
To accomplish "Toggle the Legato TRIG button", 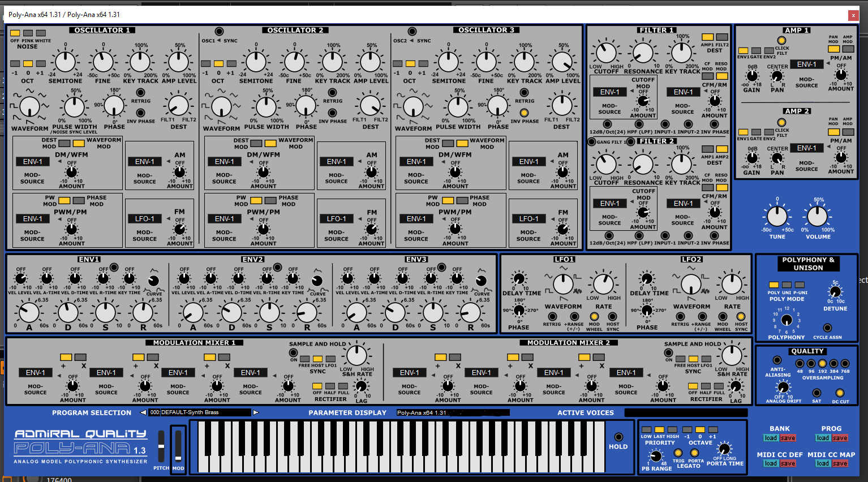I will pyautogui.click(x=678, y=454).
